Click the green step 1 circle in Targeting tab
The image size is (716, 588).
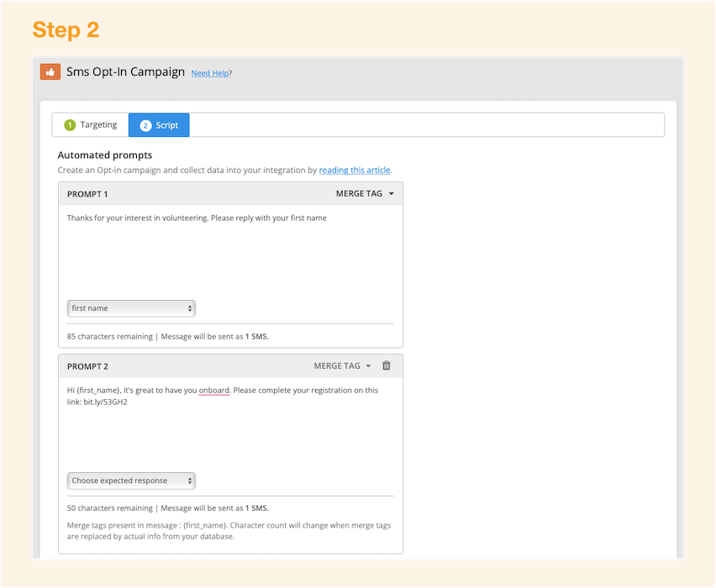point(70,124)
